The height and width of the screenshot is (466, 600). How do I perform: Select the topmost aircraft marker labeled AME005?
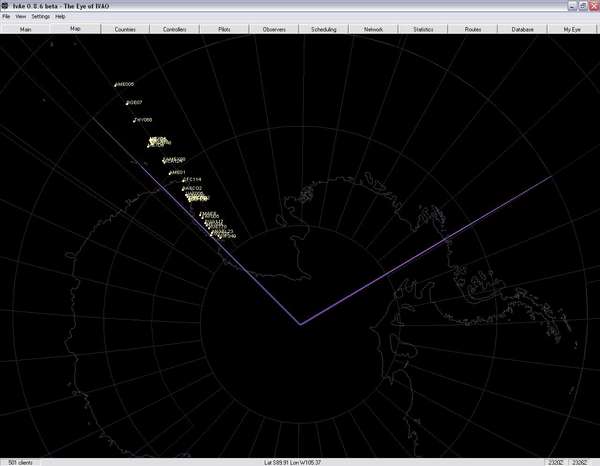click(116, 84)
